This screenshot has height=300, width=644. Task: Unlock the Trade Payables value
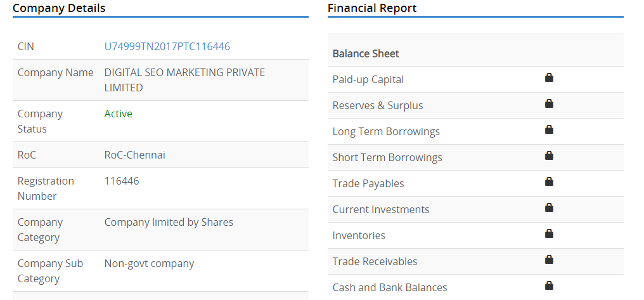tap(549, 181)
